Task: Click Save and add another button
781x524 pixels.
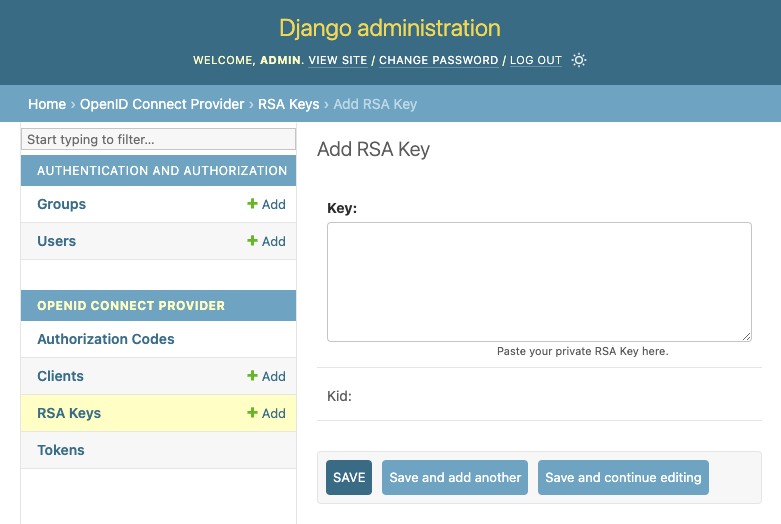Action: pyautogui.click(x=455, y=477)
